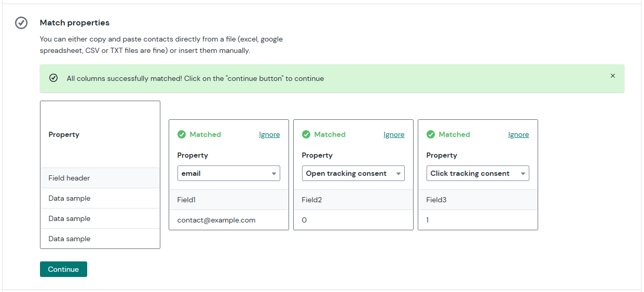Screen dimensions: 644x292
Task: Click the Field2 header cell
Action: pos(353,200)
